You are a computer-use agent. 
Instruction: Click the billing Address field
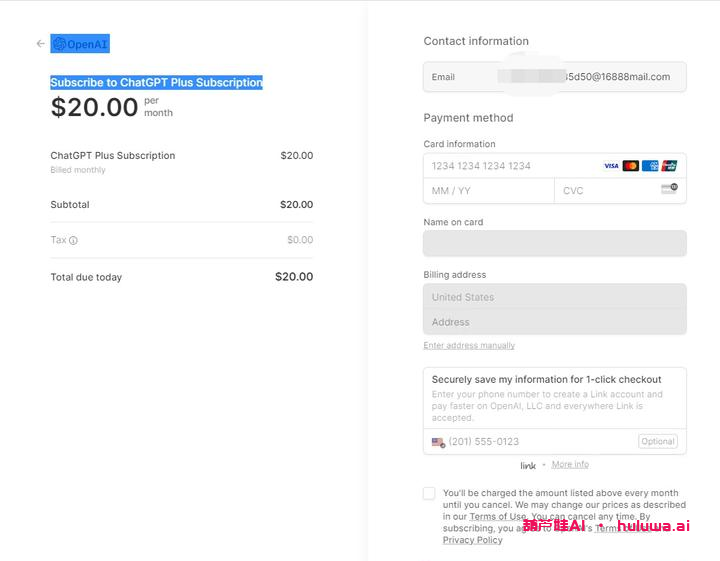pyautogui.click(x=554, y=322)
